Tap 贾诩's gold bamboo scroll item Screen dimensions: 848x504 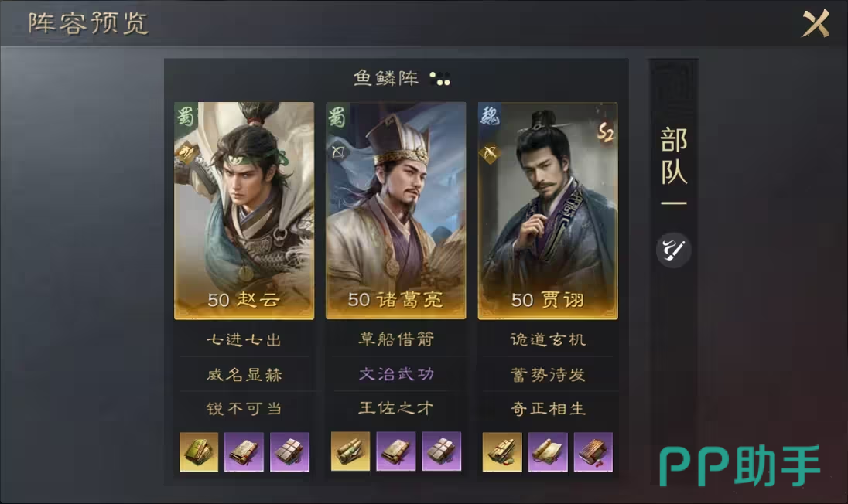[x=502, y=451]
